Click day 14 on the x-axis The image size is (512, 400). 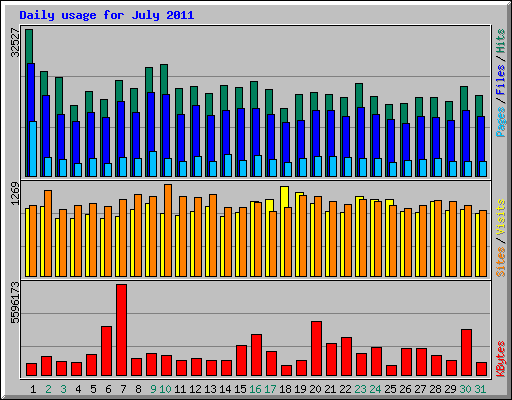coord(225,389)
